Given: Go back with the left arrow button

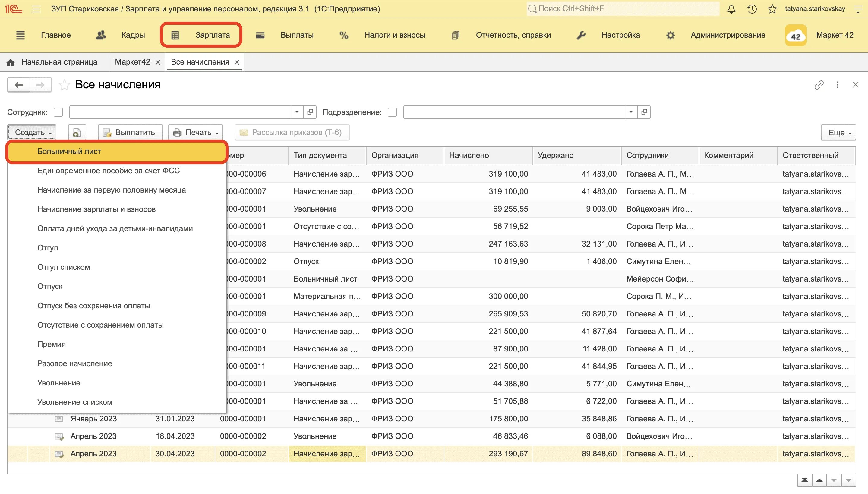Looking at the screenshot, I should click(x=19, y=85).
